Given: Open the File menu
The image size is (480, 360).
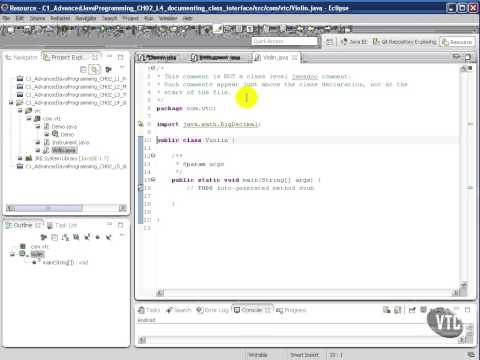Looking at the screenshot, I should (x=6, y=18).
